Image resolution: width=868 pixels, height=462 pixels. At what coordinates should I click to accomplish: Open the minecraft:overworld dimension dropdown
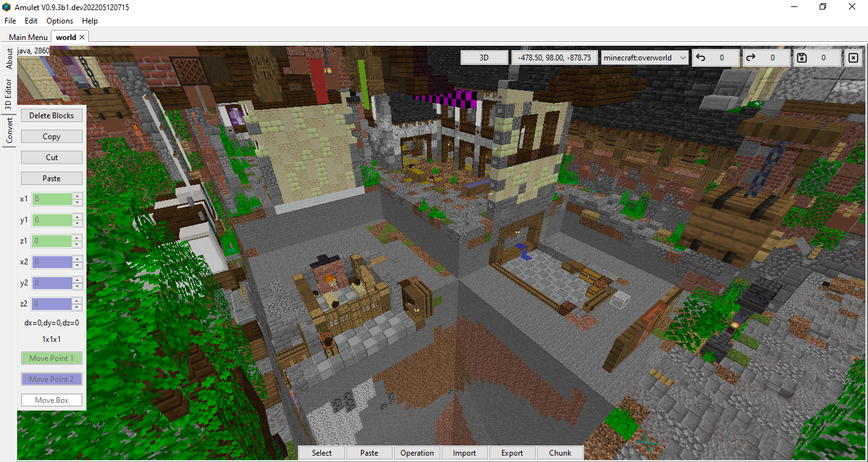[644, 57]
